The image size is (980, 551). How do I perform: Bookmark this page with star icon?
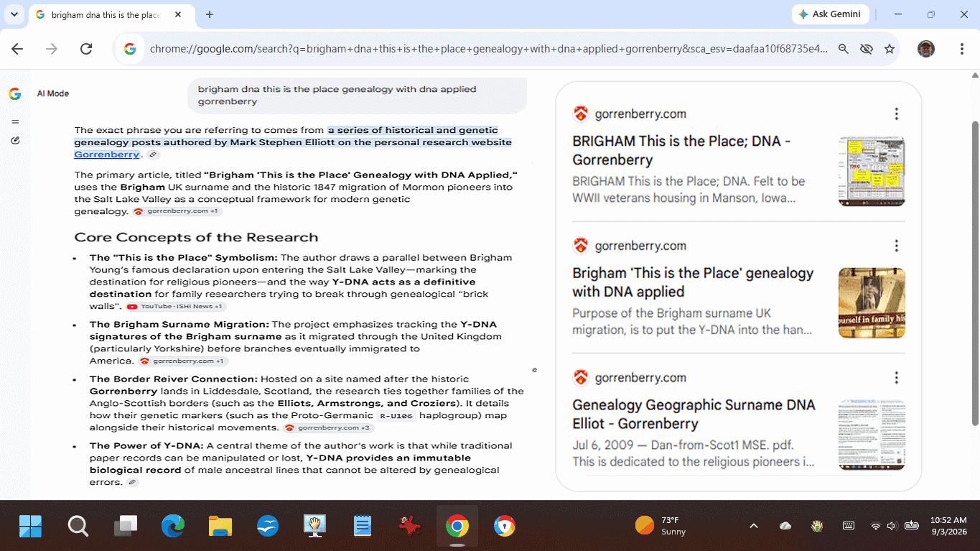coord(890,49)
